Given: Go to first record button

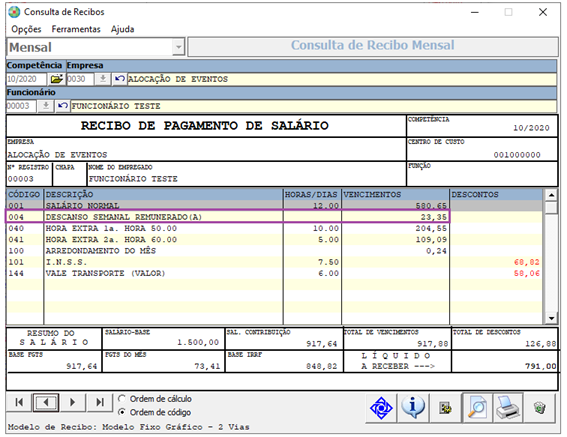Looking at the screenshot, I should 19,402.
